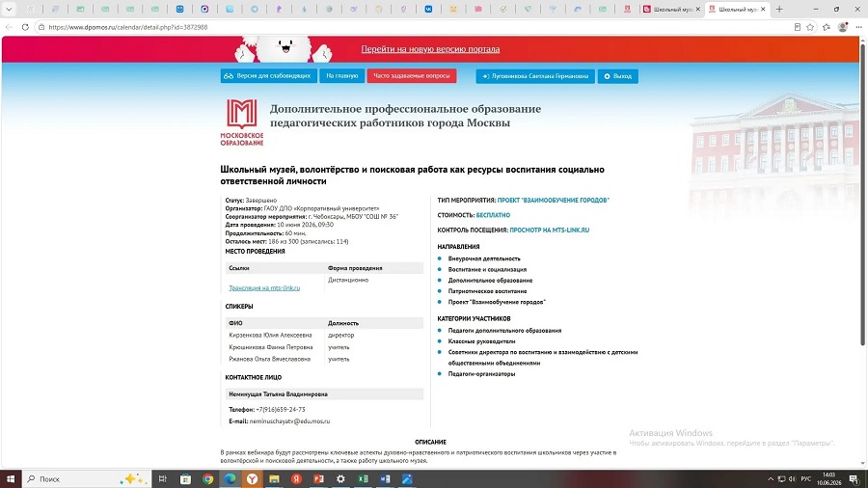Open Google Chrome from the taskbar

pyautogui.click(x=207, y=479)
